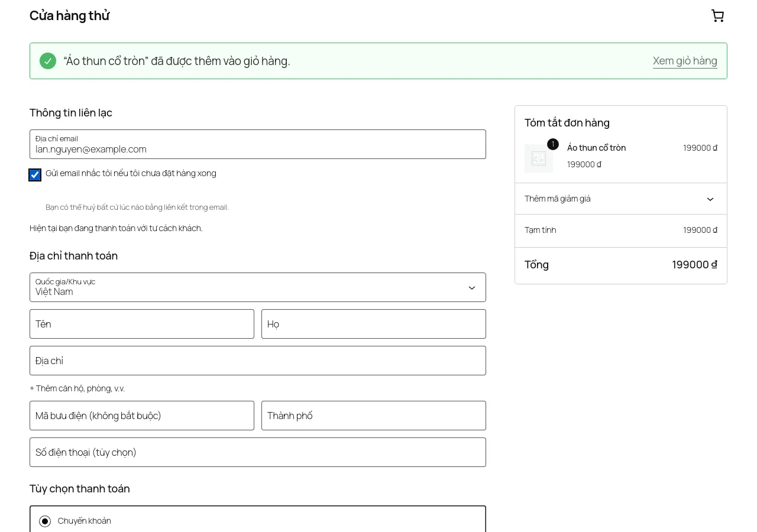Viewport: 757px width, 532px height.
Task: Click the added-to-cart notification message
Action: (x=177, y=61)
